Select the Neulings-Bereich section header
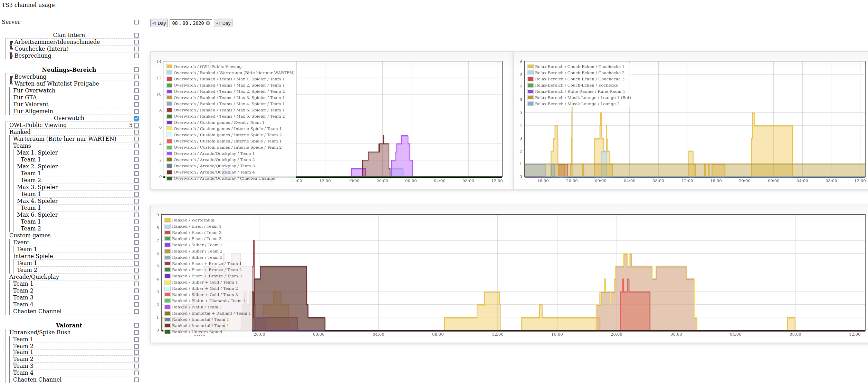The height and width of the screenshot is (385, 868). (x=69, y=70)
